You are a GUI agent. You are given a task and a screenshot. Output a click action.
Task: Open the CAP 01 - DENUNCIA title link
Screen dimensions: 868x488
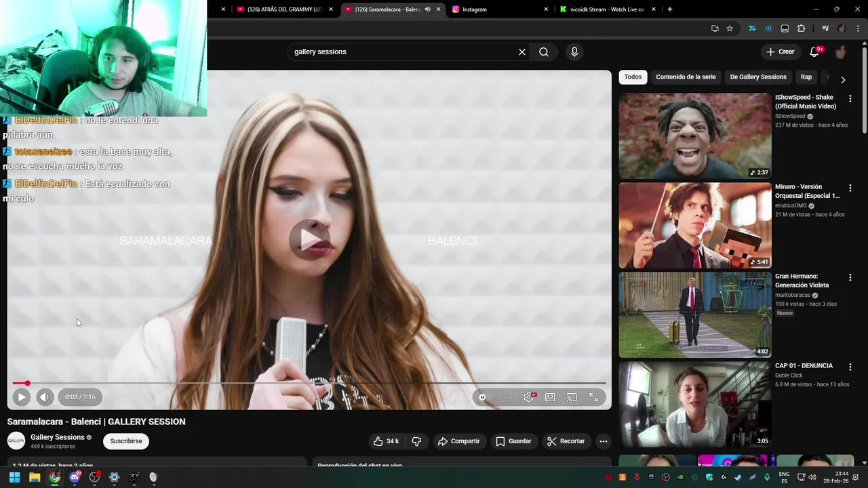click(804, 366)
